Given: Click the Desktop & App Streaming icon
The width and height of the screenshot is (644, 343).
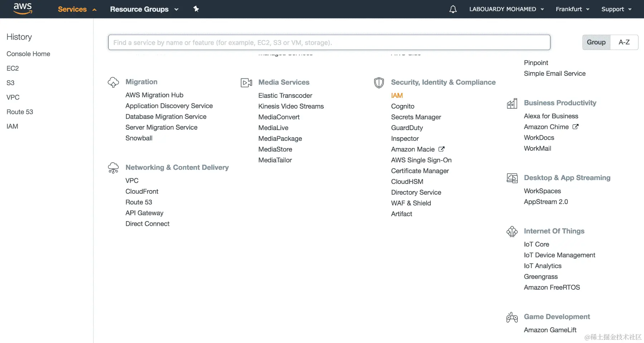Looking at the screenshot, I should 512,178.
